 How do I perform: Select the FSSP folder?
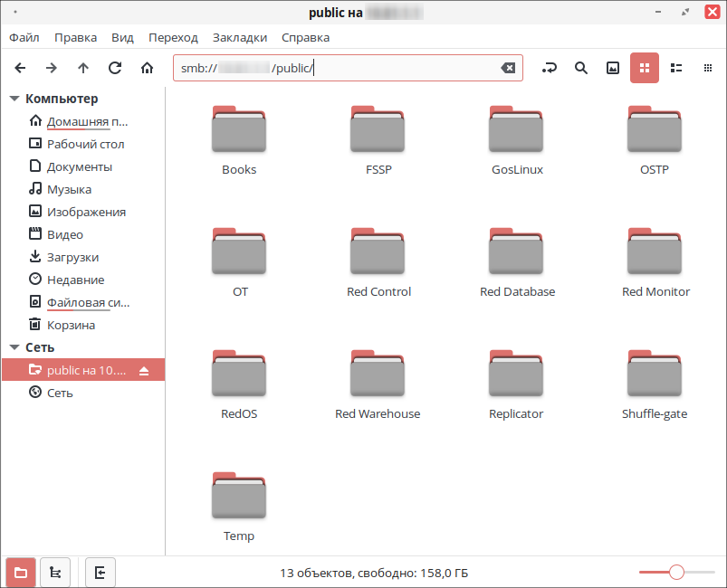(378, 141)
